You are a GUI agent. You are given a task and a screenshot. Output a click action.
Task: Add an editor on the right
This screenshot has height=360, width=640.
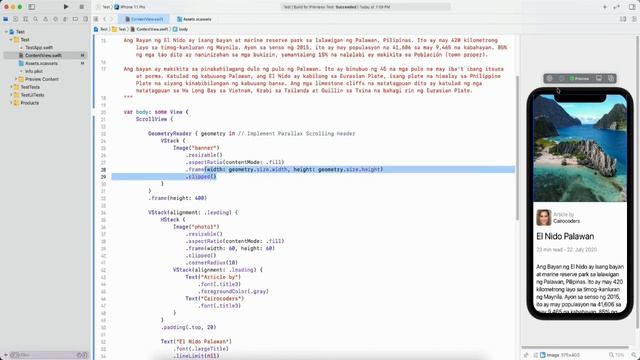point(634,19)
